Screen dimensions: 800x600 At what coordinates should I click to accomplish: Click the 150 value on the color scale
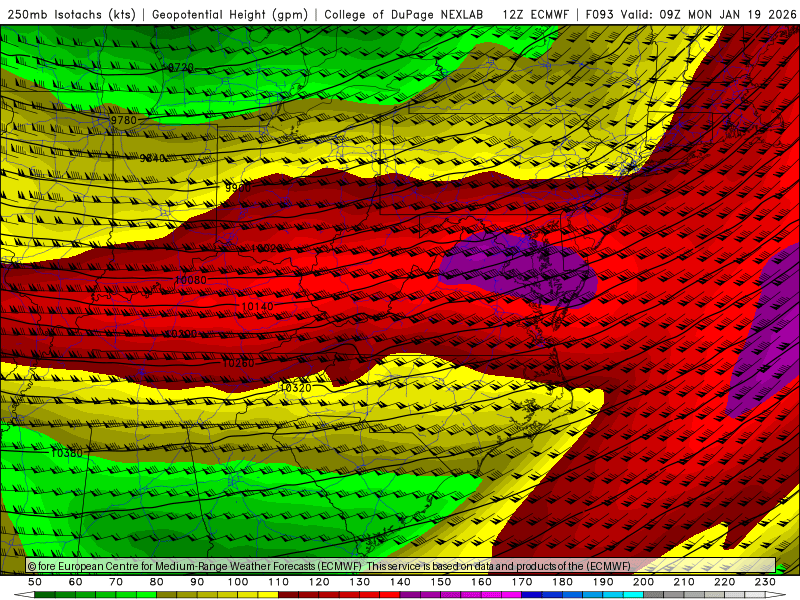tap(441, 582)
